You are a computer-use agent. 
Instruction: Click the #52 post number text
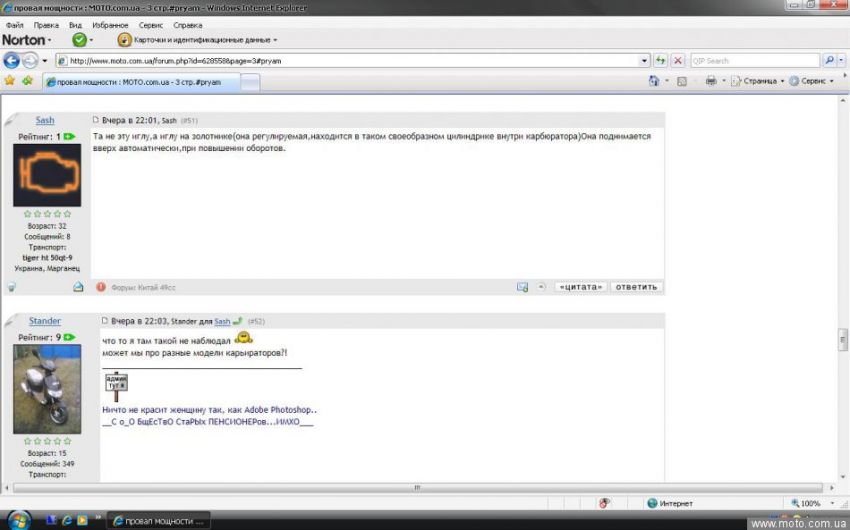pos(256,321)
